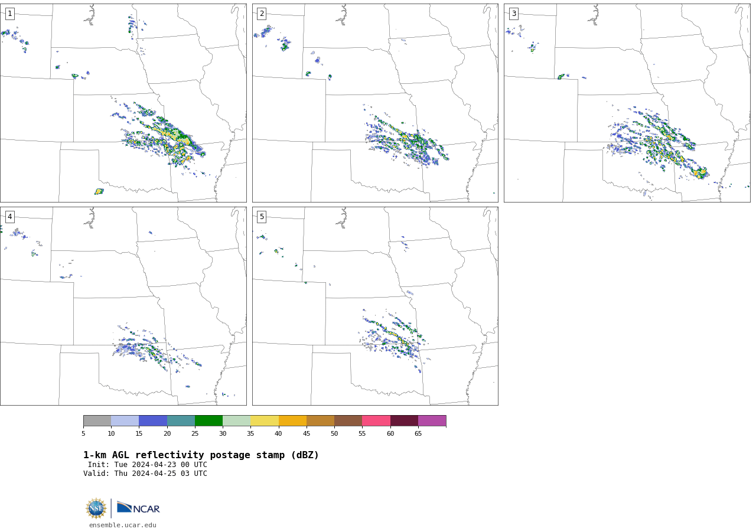Image resolution: width=756 pixels, height=532 pixels.
Task: Click the colorbar tick label 35
Action: click(250, 434)
